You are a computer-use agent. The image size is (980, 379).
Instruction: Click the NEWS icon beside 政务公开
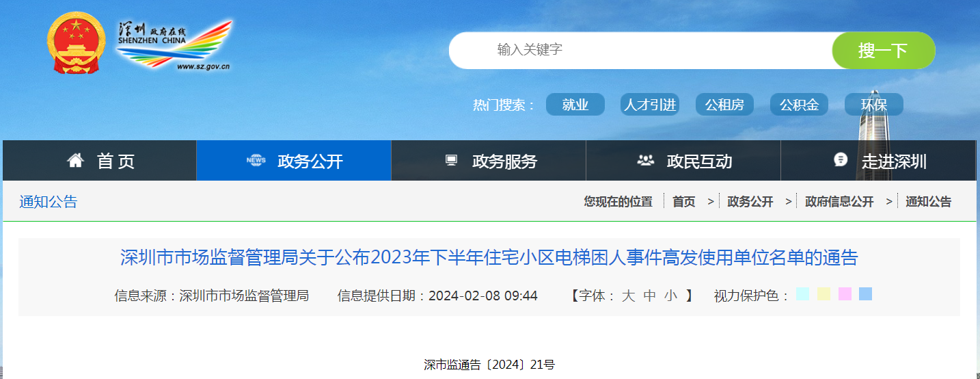[x=256, y=161]
